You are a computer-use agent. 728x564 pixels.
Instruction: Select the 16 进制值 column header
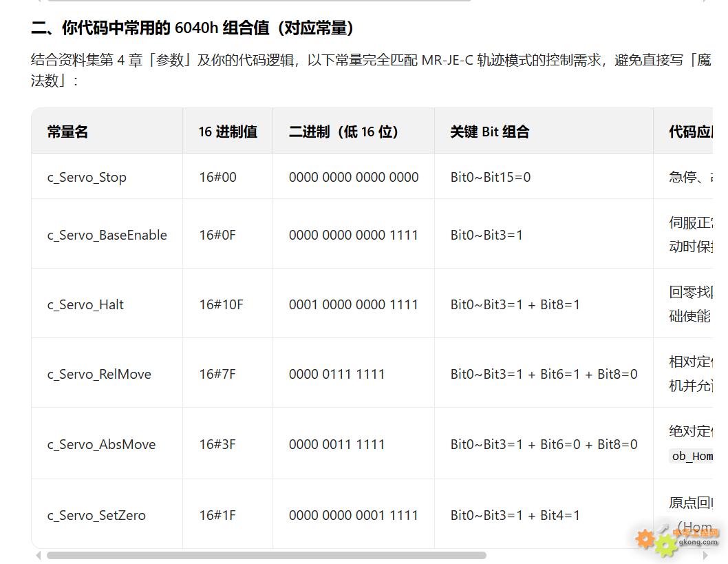(x=228, y=132)
